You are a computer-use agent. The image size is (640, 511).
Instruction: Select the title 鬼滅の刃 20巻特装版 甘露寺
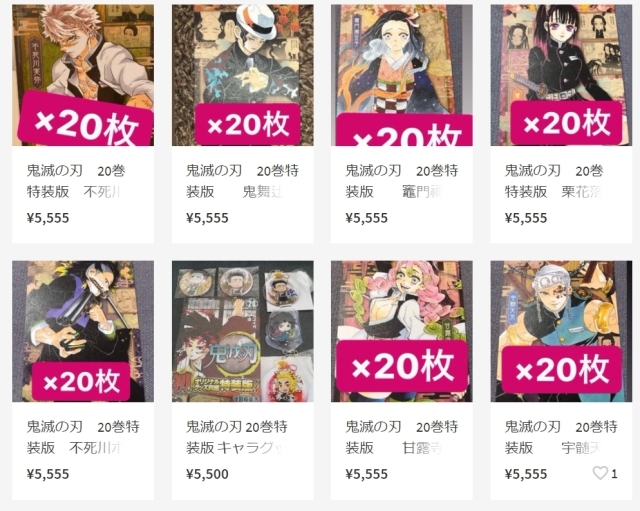click(x=402, y=437)
